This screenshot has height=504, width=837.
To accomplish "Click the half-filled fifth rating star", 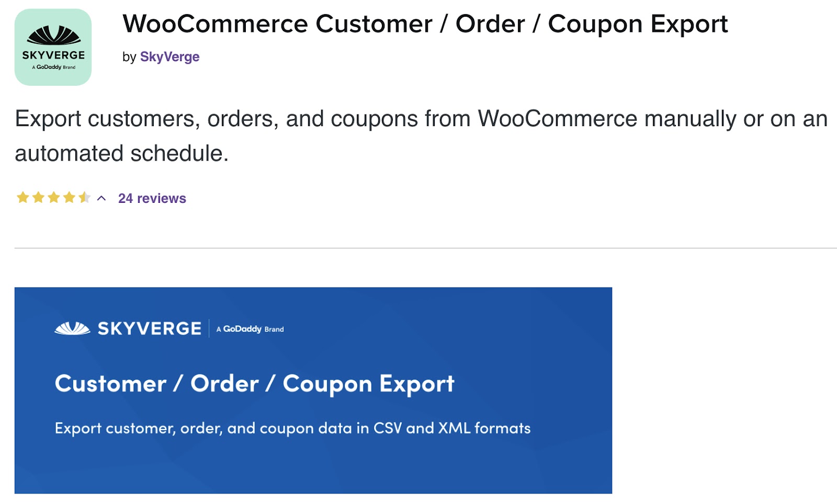I will pyautogui.click(x=84, y=197).
